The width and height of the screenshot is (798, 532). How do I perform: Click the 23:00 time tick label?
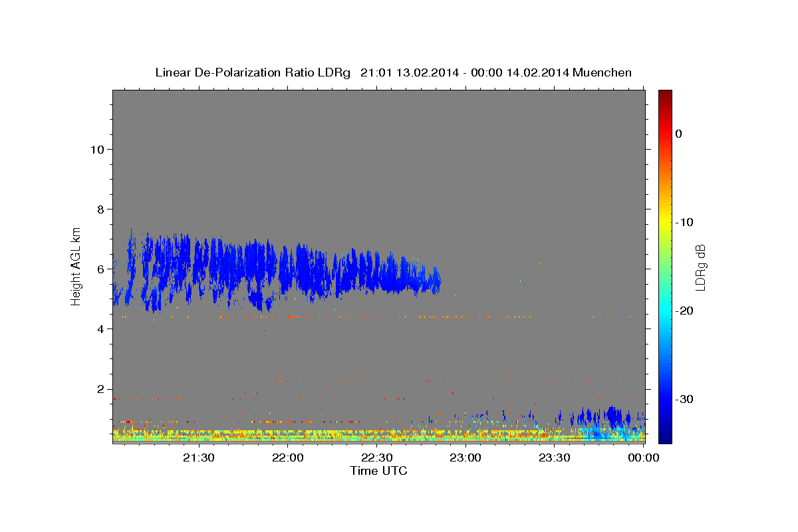point(465,458)
